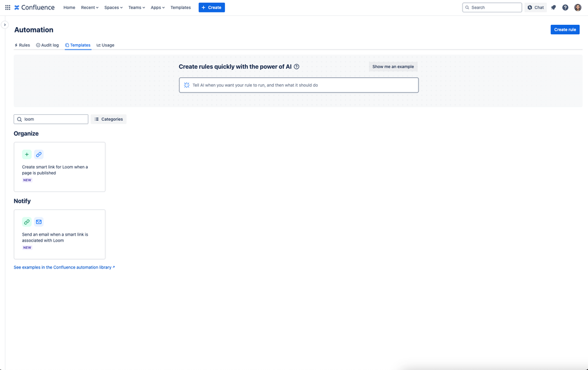Expand the sidebar with the chevron
The width and height of the screenshot is (588, 370).
tap(5, 25)
